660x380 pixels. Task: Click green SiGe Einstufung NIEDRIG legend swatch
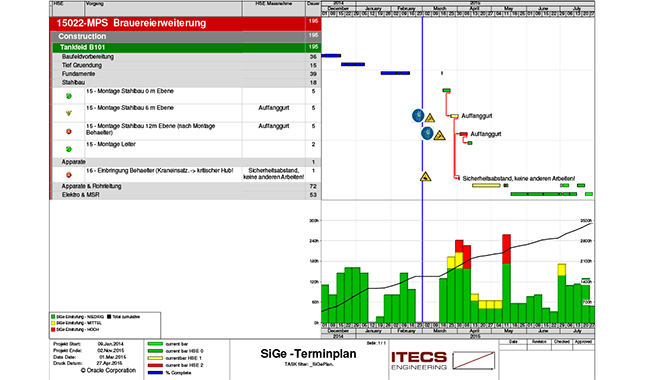(x=53, y=316)
